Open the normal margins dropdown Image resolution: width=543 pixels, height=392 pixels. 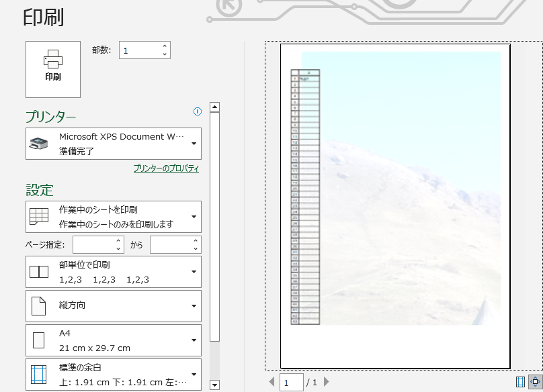(113, 375)
